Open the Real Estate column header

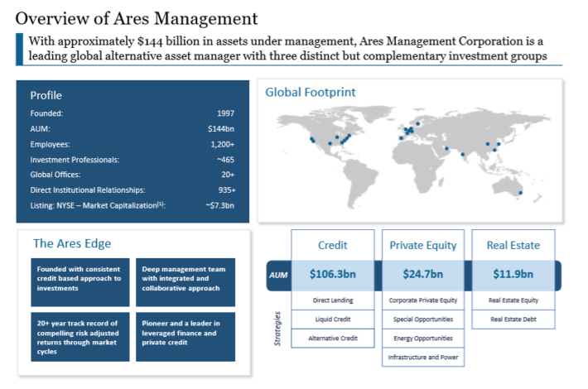[513, 245]
